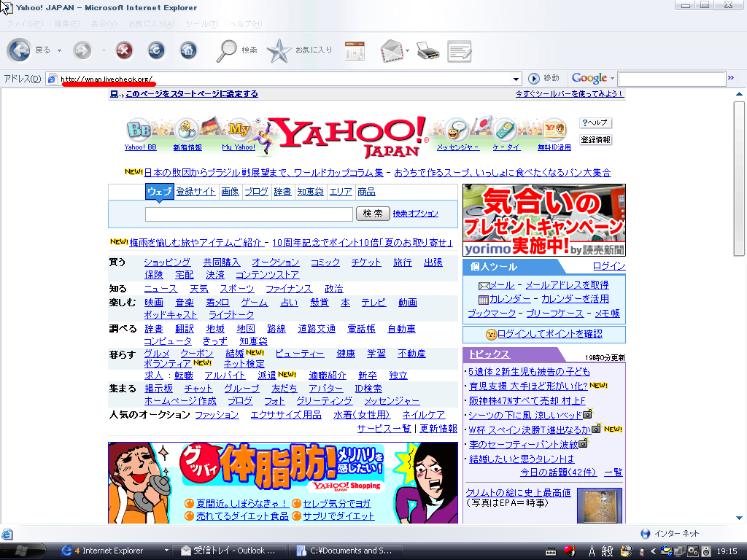Click the Go arrow icon next to 移動
Image resolution: width=747 pixels, height=560 pixels.
tap(534, 79)
